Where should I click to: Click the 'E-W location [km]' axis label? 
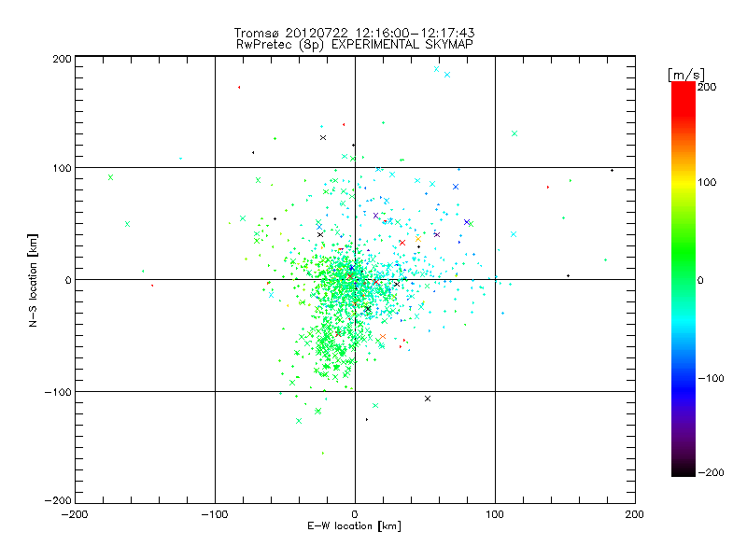[354, 526]
